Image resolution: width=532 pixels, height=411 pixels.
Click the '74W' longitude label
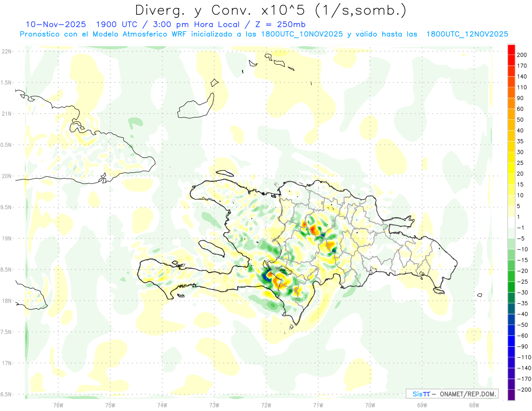pos(162,405)
